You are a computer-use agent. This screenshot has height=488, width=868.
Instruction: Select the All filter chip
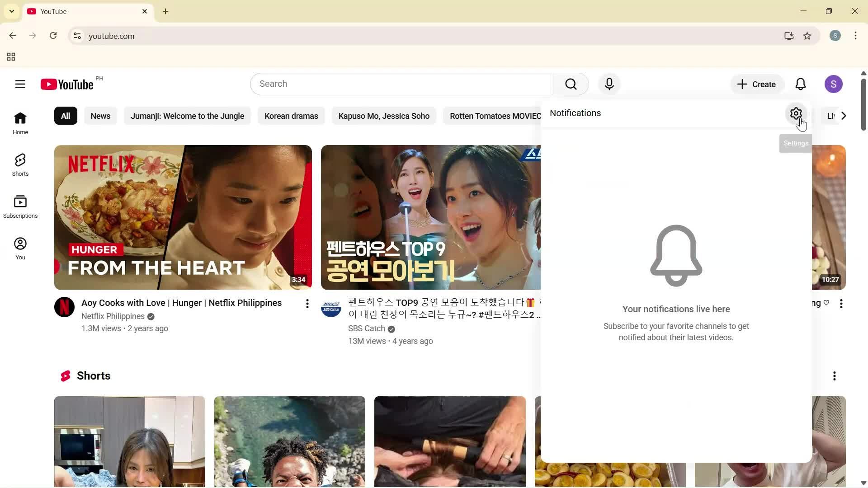[x=65, y=116]
